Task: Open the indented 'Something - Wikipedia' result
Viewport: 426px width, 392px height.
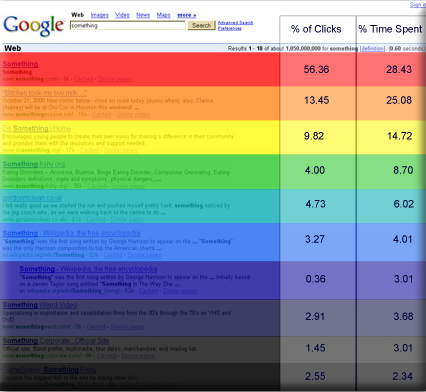Action: point(88,269)
